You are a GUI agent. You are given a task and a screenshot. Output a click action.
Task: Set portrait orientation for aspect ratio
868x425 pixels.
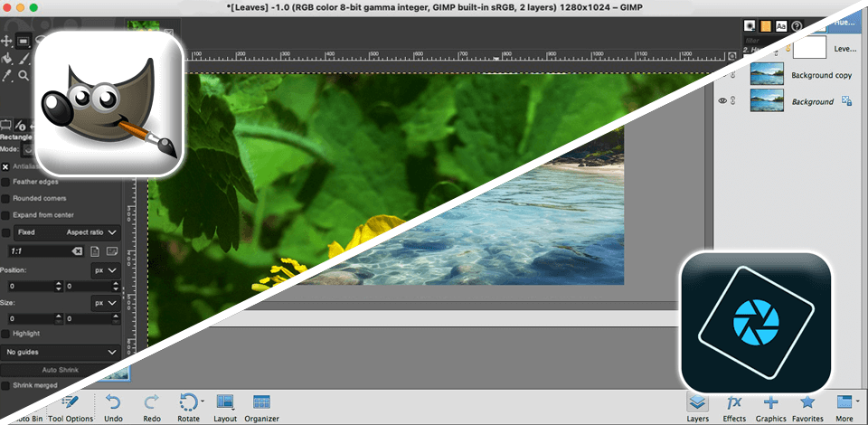tap(95, 251)
